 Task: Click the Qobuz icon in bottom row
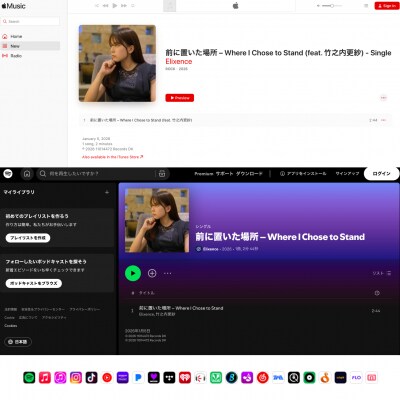pos(294,378)
